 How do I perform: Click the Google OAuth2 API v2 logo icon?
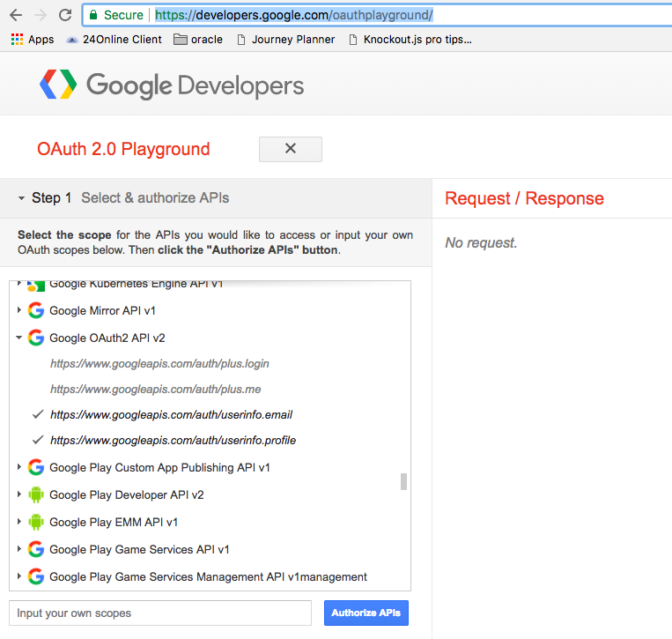click(x=36, y=338)
